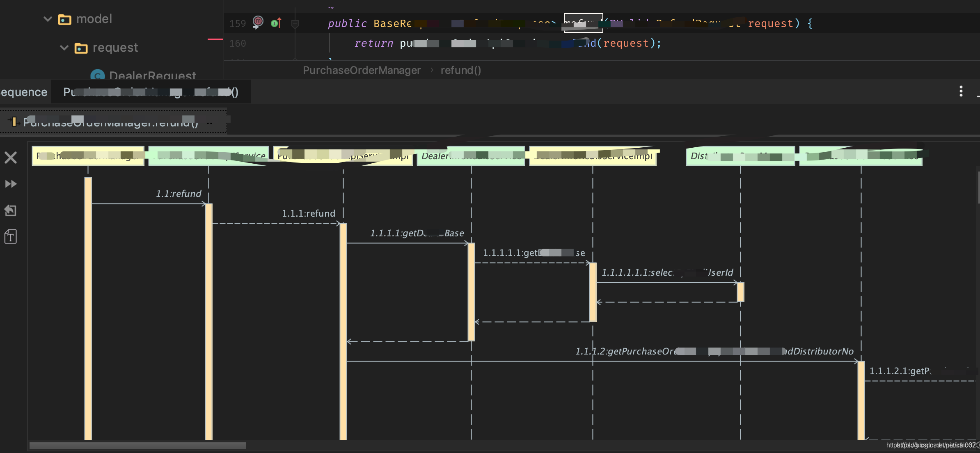Collapse the request folder chevron
The width and height of the screenshot is (980, 453).
(x=64, y=48)
